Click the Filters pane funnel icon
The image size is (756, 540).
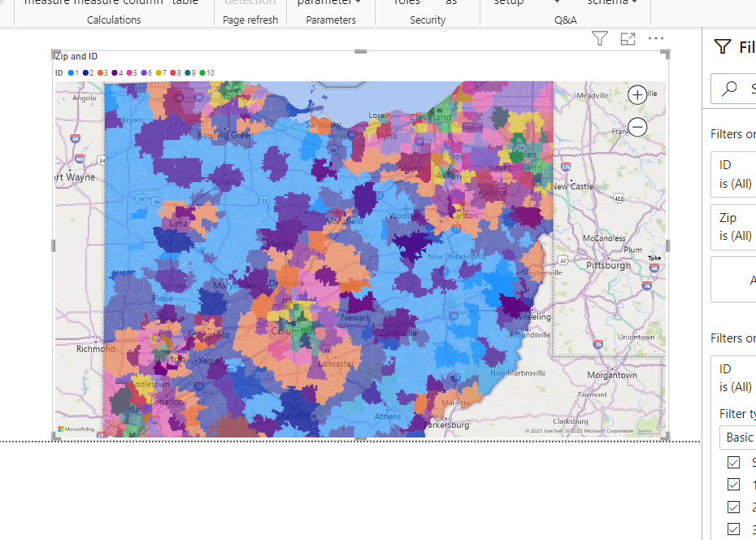tap(722, 47)
